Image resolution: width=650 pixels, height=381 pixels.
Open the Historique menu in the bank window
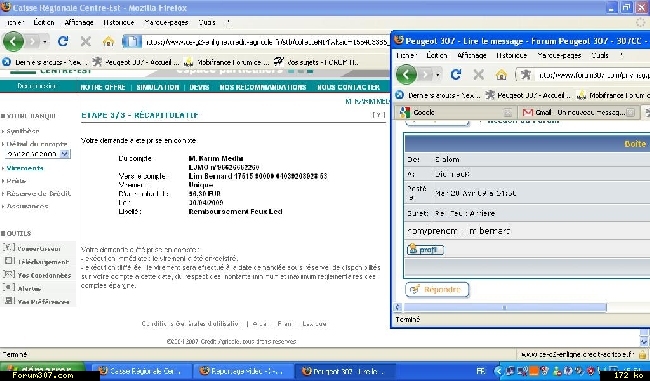(x=119, y=22)
